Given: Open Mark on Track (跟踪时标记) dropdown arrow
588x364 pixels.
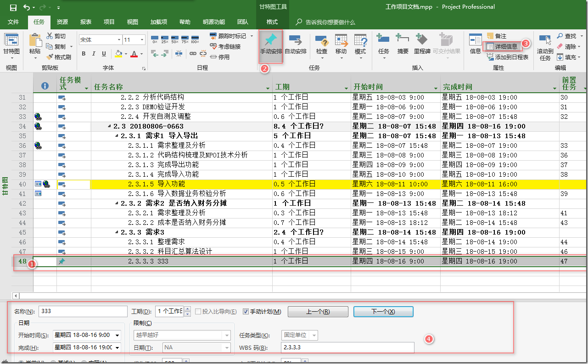Looking at the screenshot, I should point(252,36).
